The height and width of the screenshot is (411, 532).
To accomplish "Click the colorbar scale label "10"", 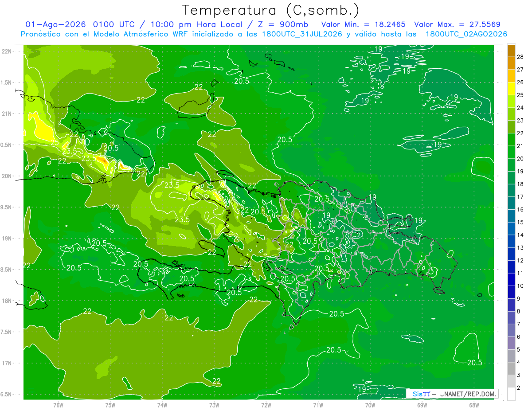I will coord(520,286).
